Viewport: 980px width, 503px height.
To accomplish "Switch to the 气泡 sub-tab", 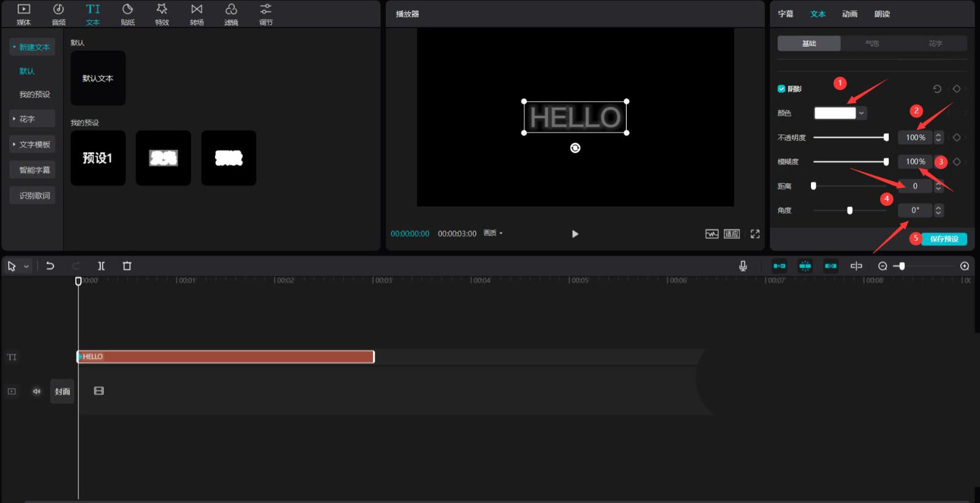I will coord(872,43).
